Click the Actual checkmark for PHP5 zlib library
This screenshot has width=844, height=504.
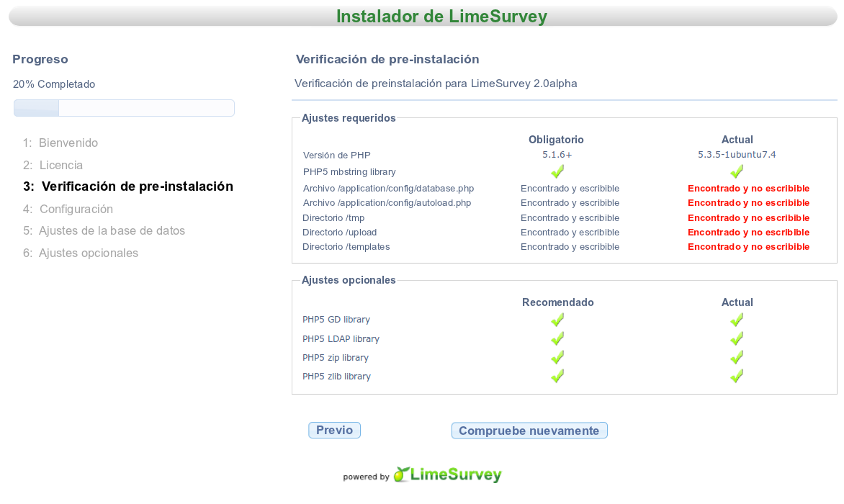coord(736,376)
